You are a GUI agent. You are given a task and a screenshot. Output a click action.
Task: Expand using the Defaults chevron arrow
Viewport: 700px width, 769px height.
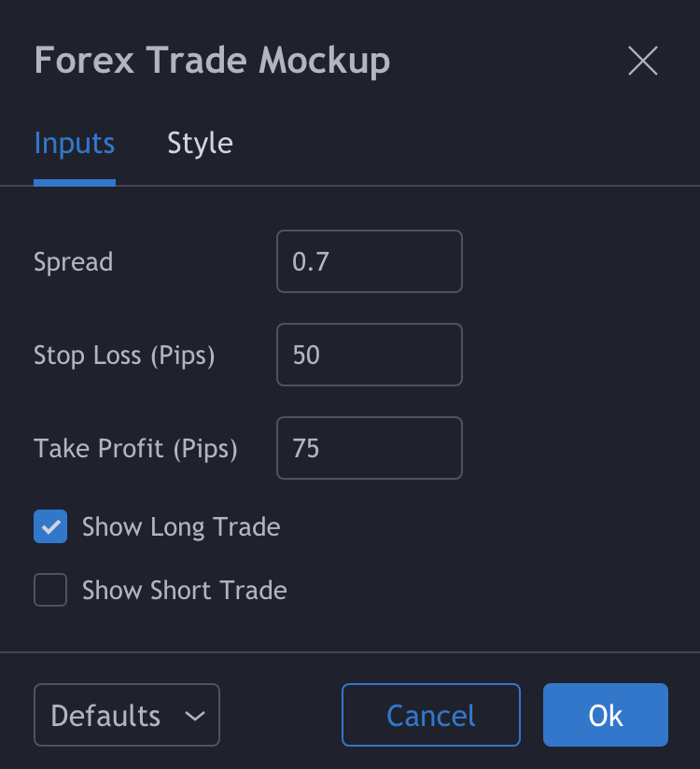coord(195,716)
